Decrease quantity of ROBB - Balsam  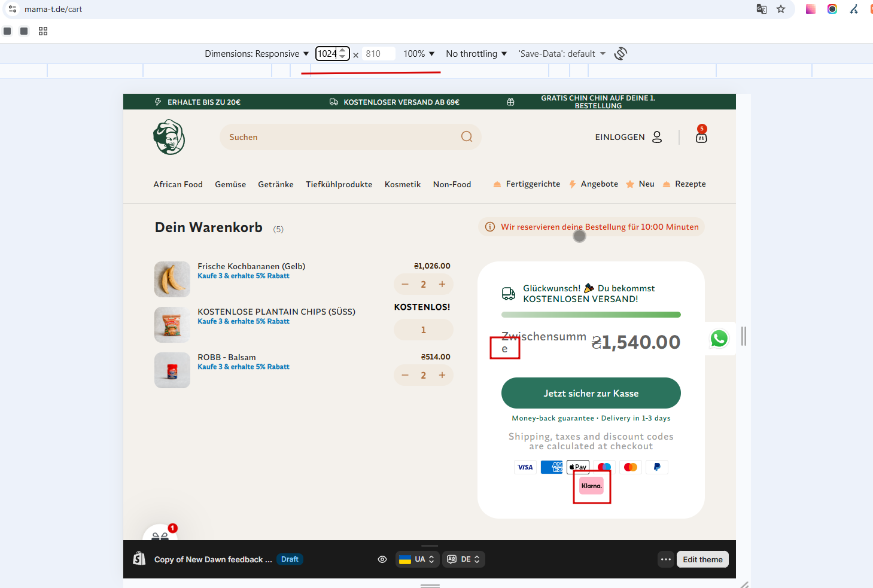tap(405, 375)
